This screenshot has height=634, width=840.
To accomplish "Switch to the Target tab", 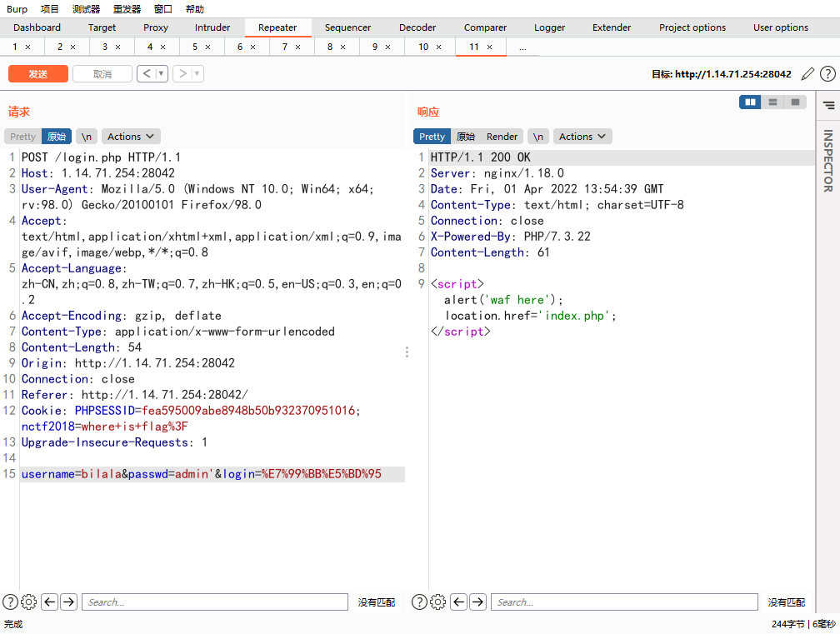I will 102,27.
